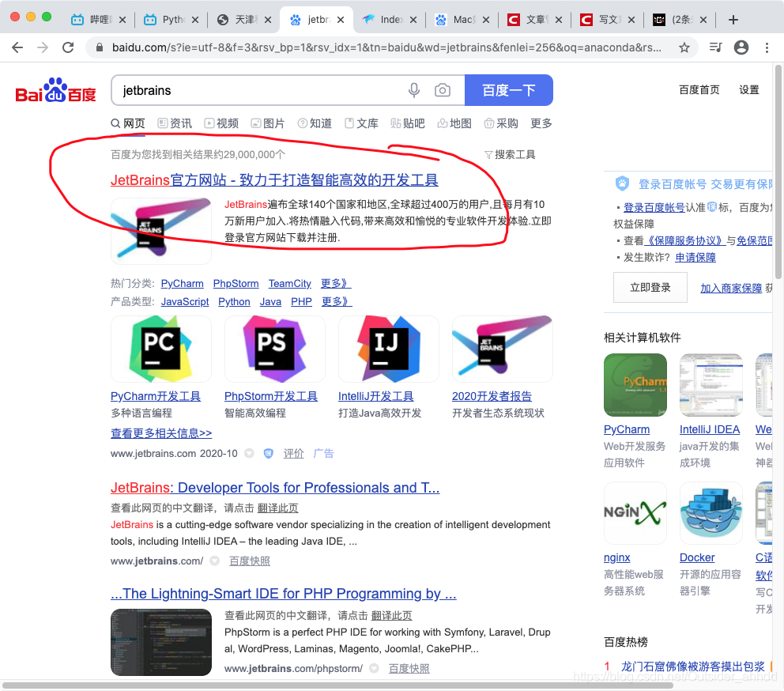784x691 pixels.
Task: Click the 评价 link under first result
Action: 293,453
